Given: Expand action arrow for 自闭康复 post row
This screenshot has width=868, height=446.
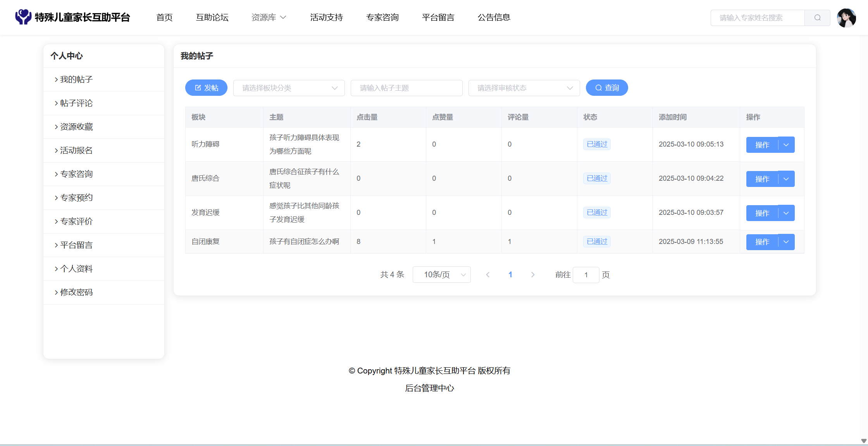Looking at the screenshot, I should pyautogui.click(x=786, y=242).
